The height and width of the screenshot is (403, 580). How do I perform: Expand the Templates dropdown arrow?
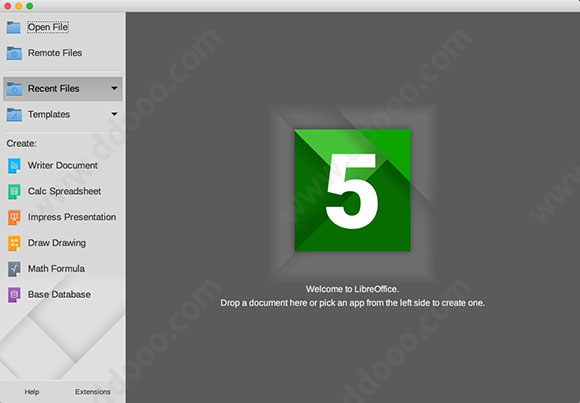pos(114,114)
